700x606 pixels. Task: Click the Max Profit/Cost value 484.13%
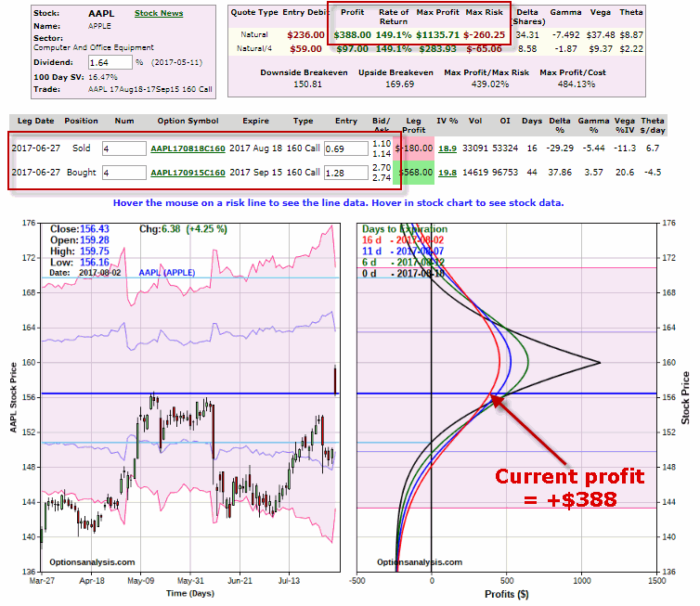(576, 84)
